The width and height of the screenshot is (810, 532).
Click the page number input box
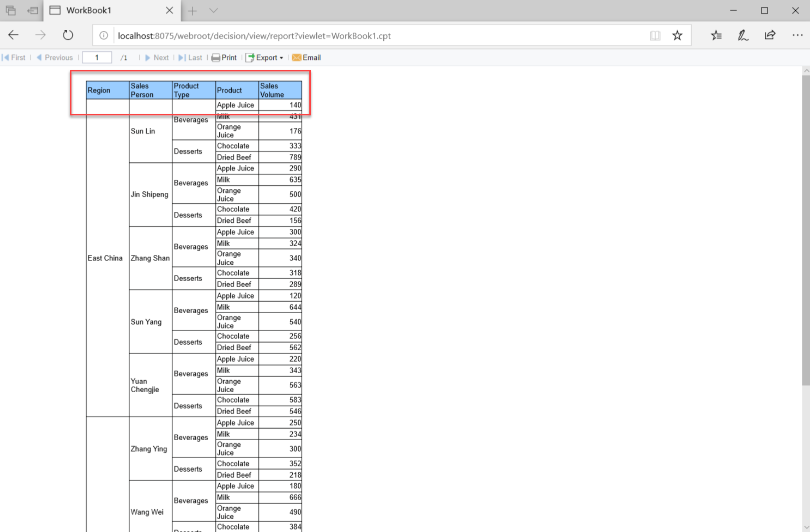pos(97,57)
